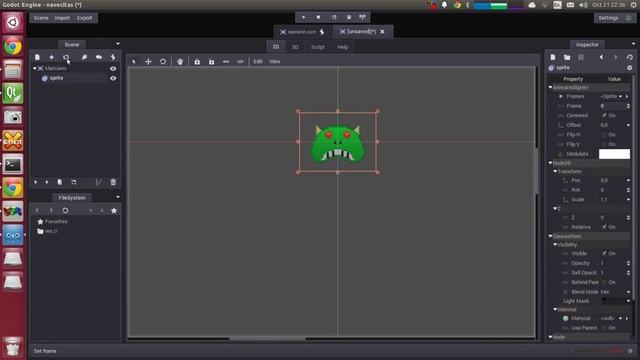Select the arrow select tool in canvas toolbar

133,62
